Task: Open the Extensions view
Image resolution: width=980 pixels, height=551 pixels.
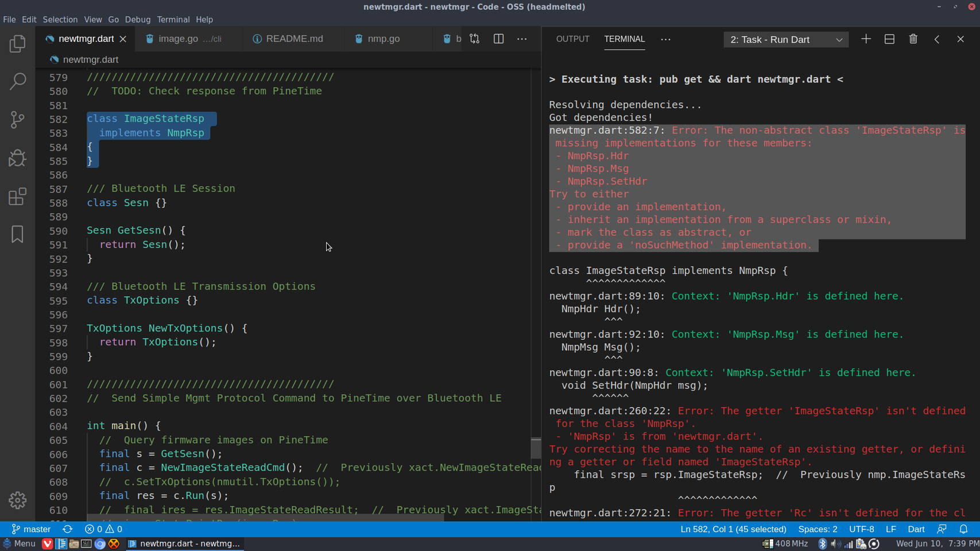Action: tap(17, 196)
